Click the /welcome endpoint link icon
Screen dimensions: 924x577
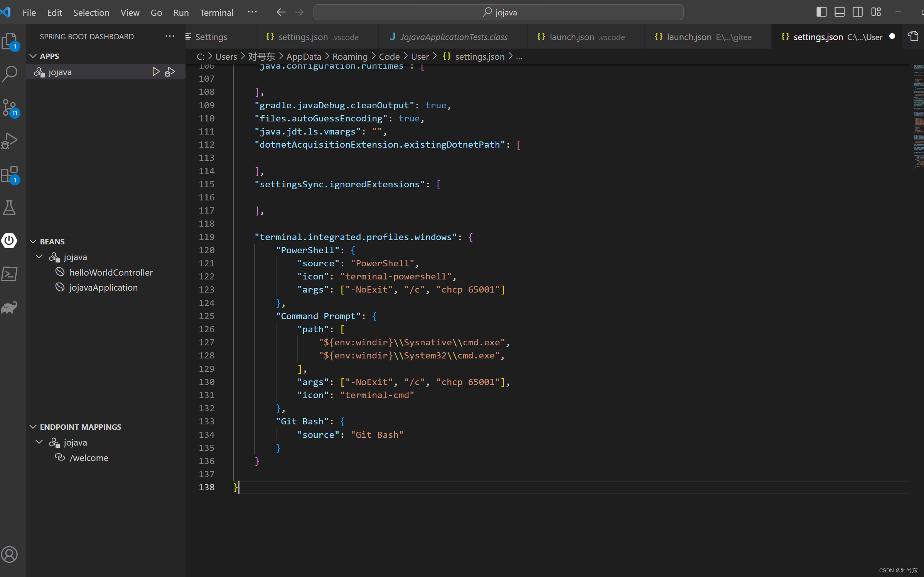coord(60,458)
